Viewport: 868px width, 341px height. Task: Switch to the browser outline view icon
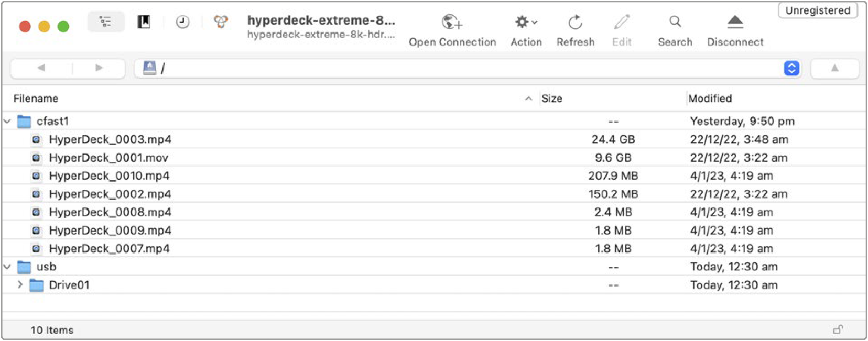(x=106, y=22)
